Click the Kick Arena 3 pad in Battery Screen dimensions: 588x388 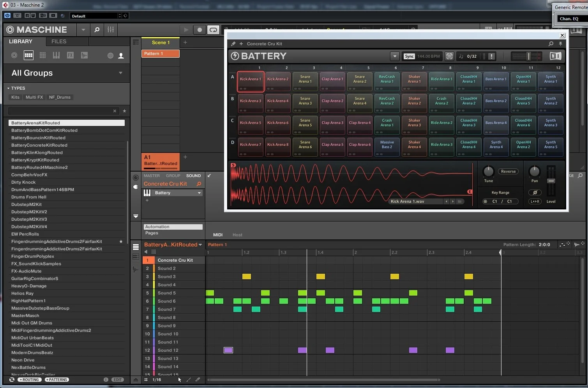(x=251, y=103)
